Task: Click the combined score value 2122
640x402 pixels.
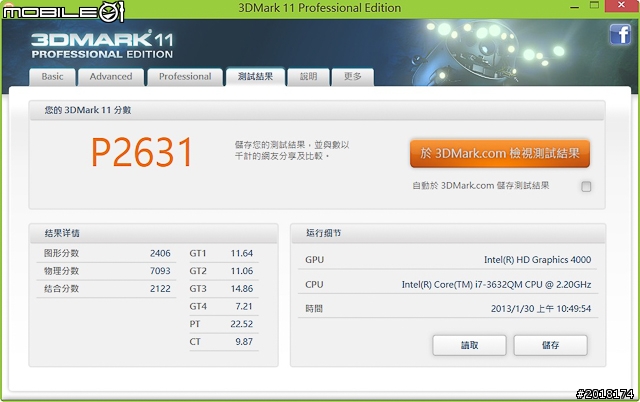Action: pyautogui.click(x=160, y=289)
